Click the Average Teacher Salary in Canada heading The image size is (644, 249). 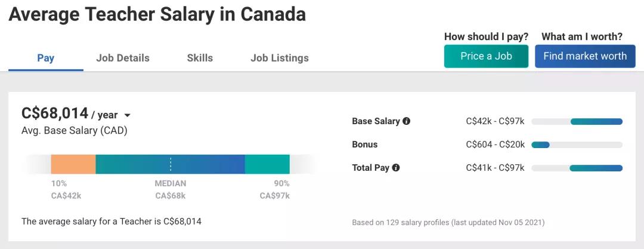coord(157,14)
